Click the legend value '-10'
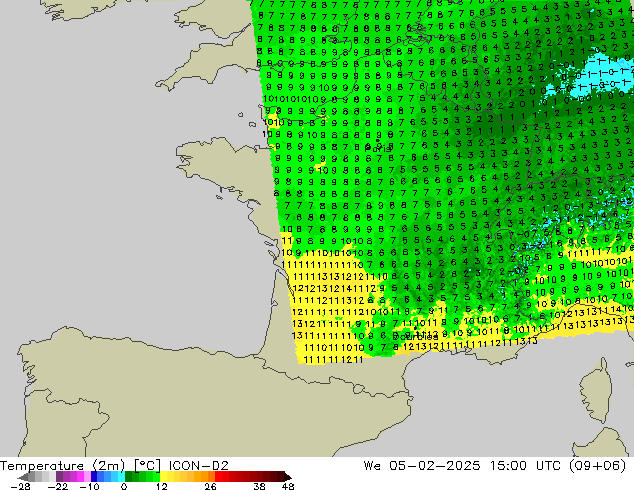The image size is (634, 490). (x=89, y=486)
